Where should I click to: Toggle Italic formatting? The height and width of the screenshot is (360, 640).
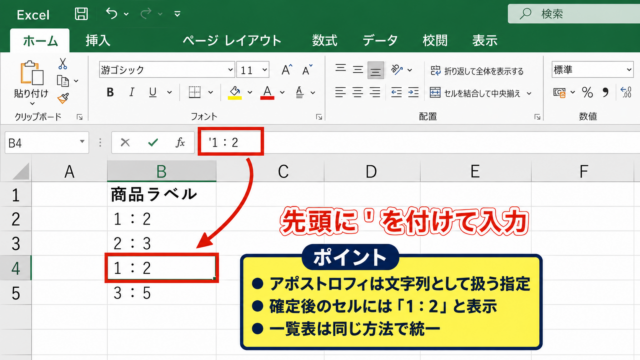[x=131, y=92]
